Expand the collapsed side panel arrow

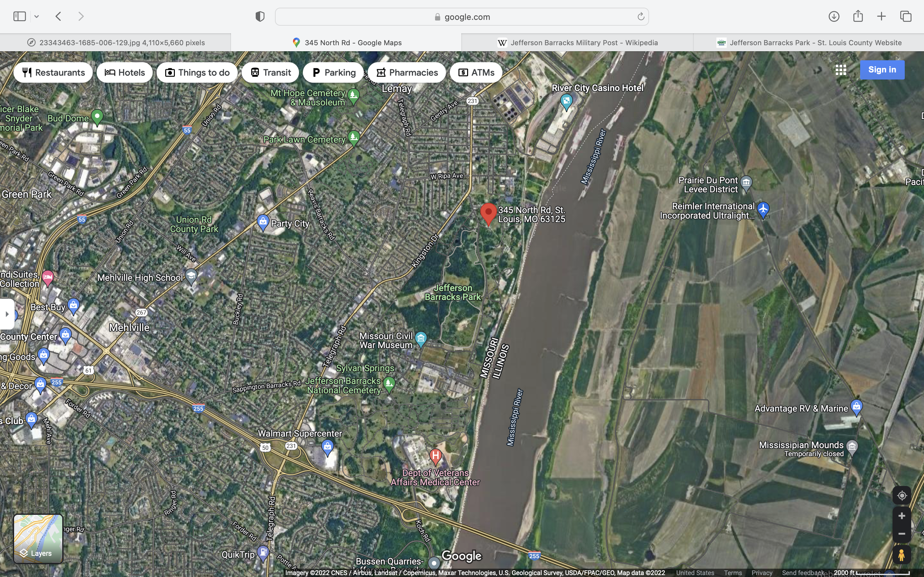tap(7, 314)
